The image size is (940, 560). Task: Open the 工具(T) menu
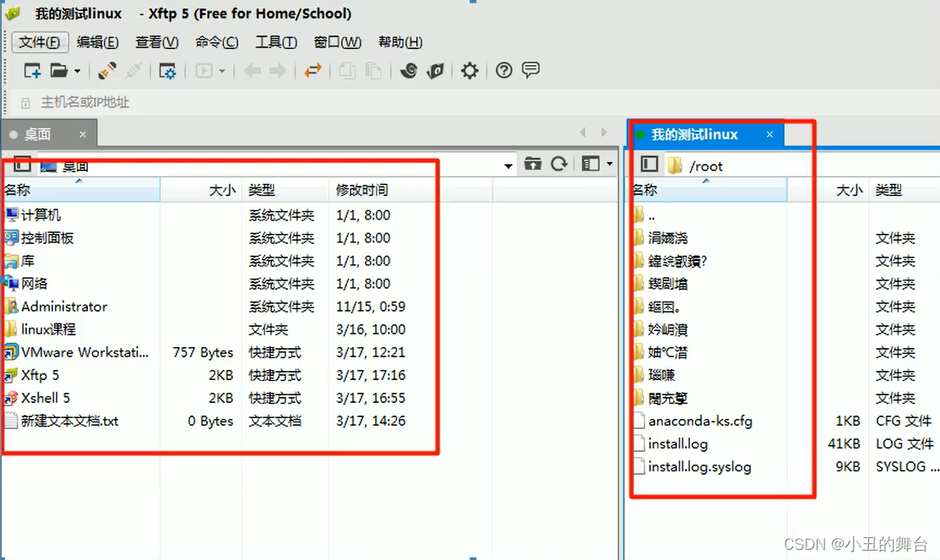pos(276,42)
